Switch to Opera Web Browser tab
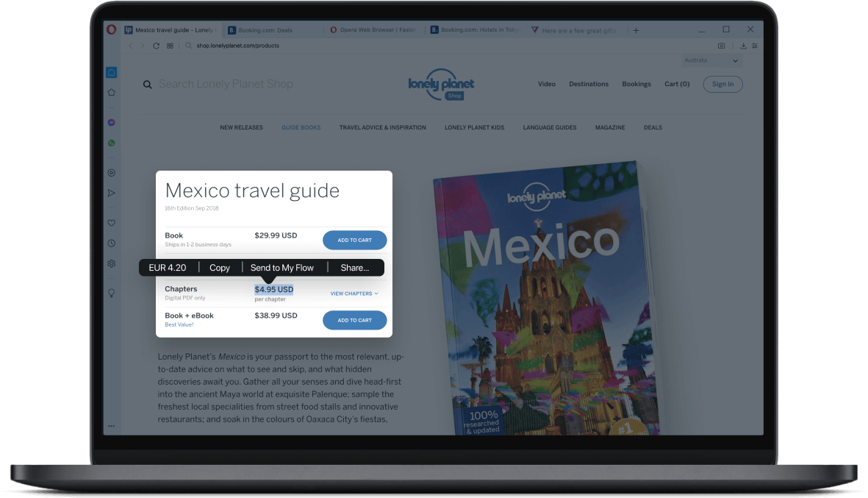This screenshot has width=868, height=498. point(373,30)
